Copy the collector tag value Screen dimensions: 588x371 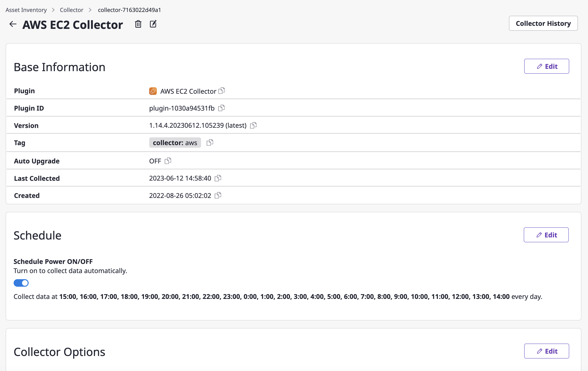click(x=210, y=143)
